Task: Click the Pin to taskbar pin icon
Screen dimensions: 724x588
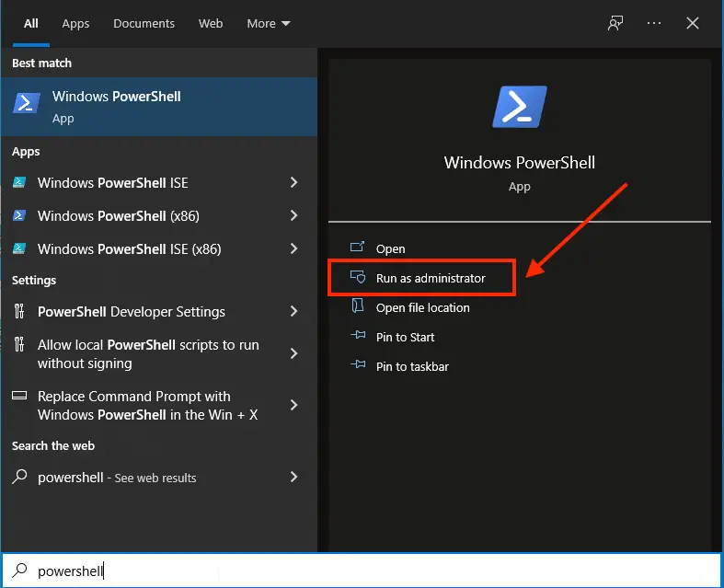Action: (x=358, y=366)
